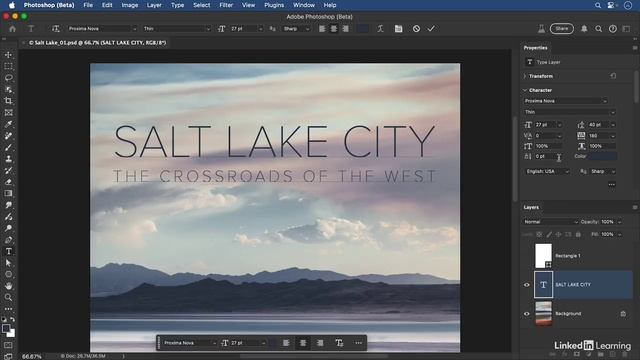Open the Warp Text dialog
Viewport: 640px width, 360px height.
pyautogui.click(x=380, y=29)
